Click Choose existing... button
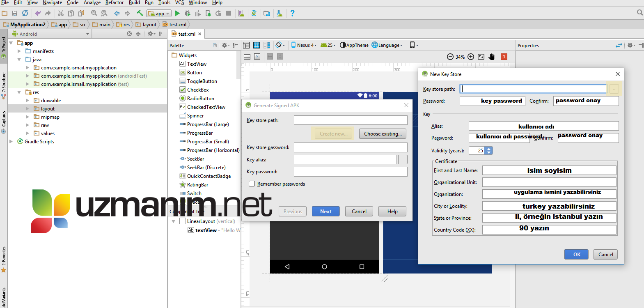Image resolution: width=644 pixels, height=308 pixels. coord(383,134)
